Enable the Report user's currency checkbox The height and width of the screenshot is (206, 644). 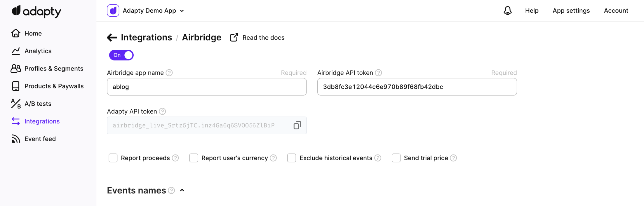[194, 158]
